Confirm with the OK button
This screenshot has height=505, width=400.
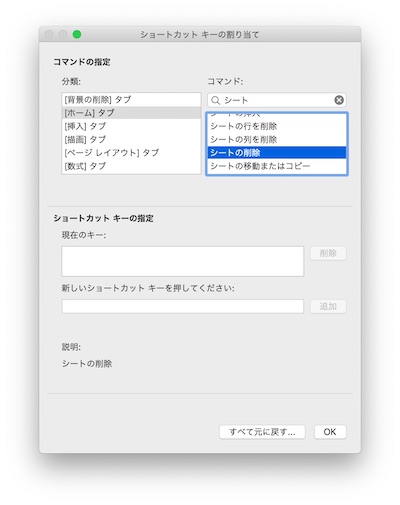[x=330, y=432]
